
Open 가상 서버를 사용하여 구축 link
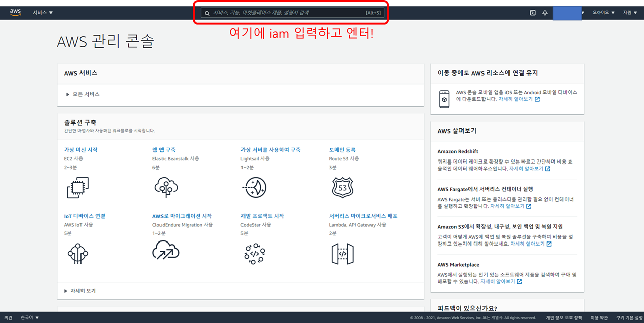pyautogui.click(x=271, y=150)
